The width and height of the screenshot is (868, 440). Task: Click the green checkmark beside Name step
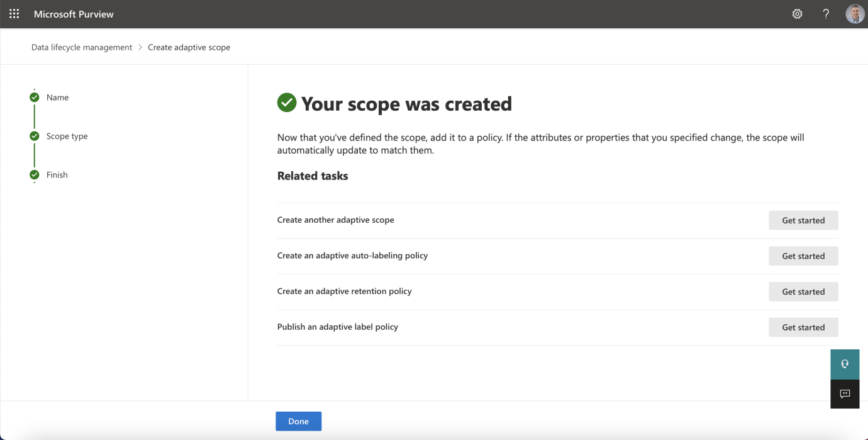coord(35,98)
